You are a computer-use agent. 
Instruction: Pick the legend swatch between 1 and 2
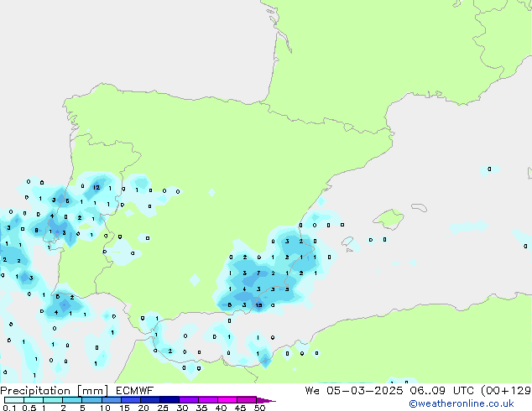click(x=53, y=400)
